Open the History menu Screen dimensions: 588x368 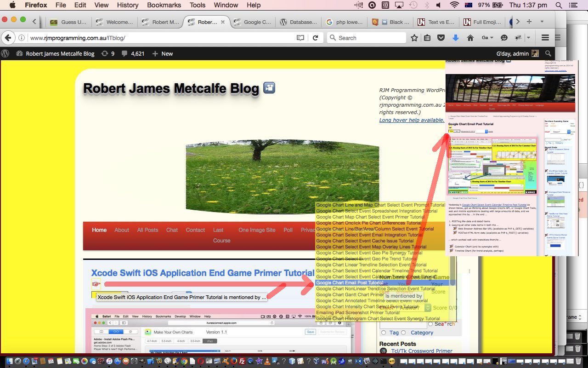pos(128,5)
